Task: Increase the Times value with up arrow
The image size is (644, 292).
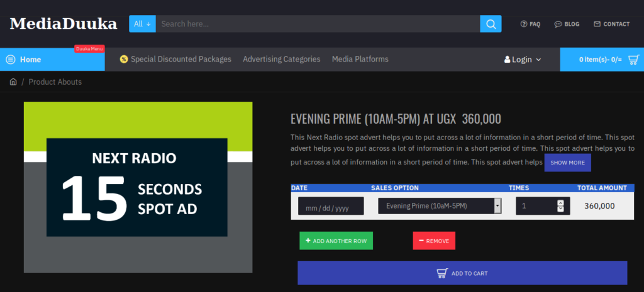Action: pyautogui.click(x=561, y=202)
